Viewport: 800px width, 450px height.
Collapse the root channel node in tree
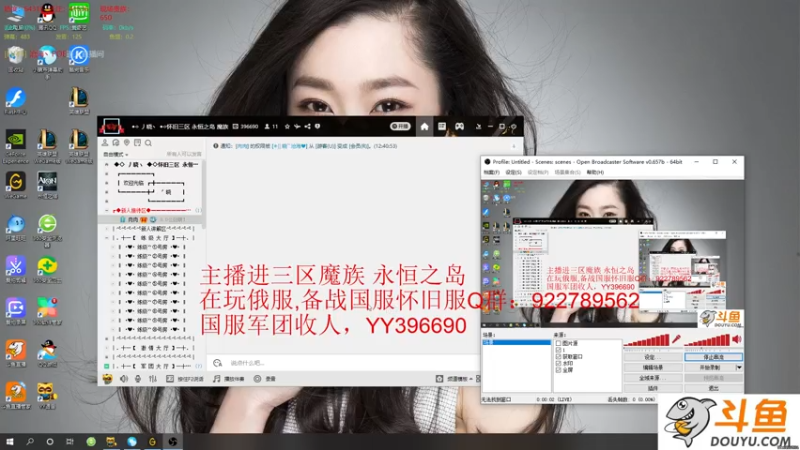click(107, 165)
